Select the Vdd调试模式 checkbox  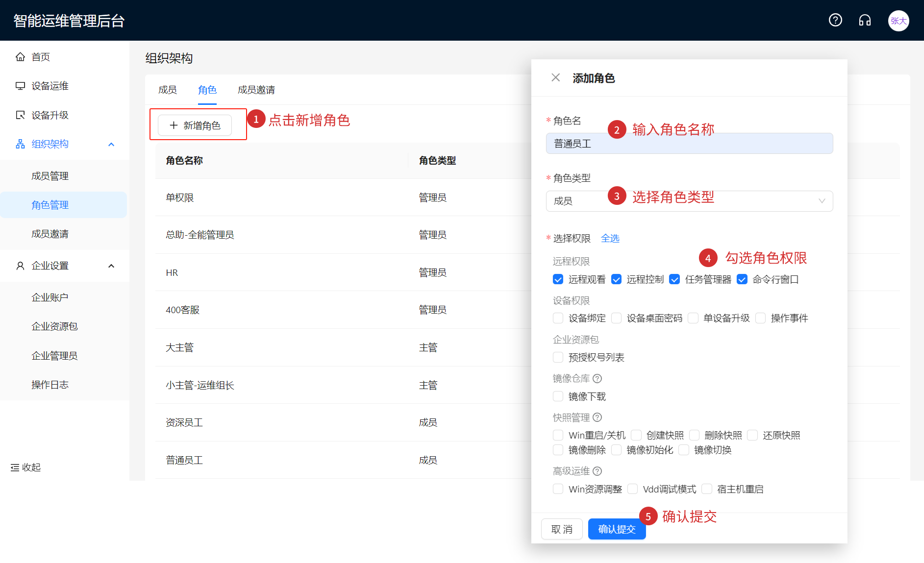(x=633, y=489)
